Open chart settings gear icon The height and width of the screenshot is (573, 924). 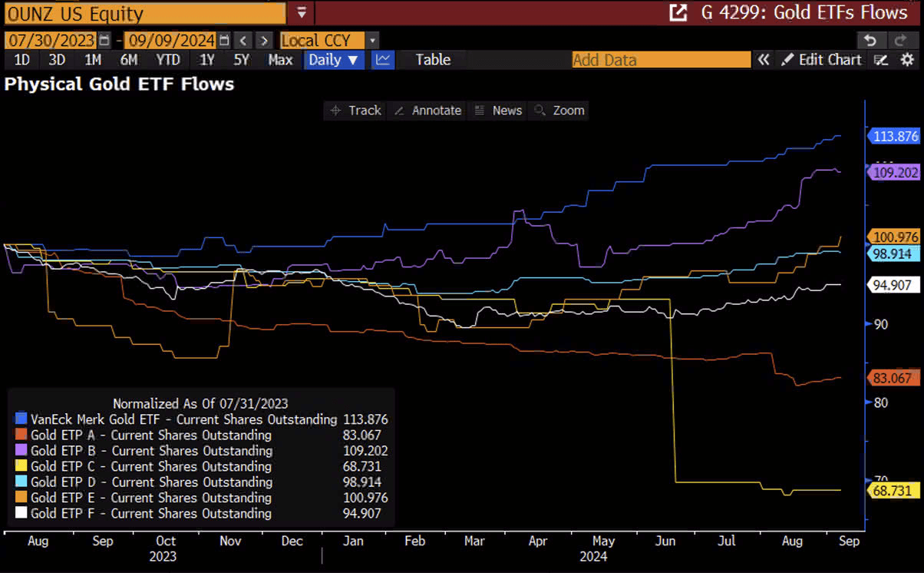907,60
